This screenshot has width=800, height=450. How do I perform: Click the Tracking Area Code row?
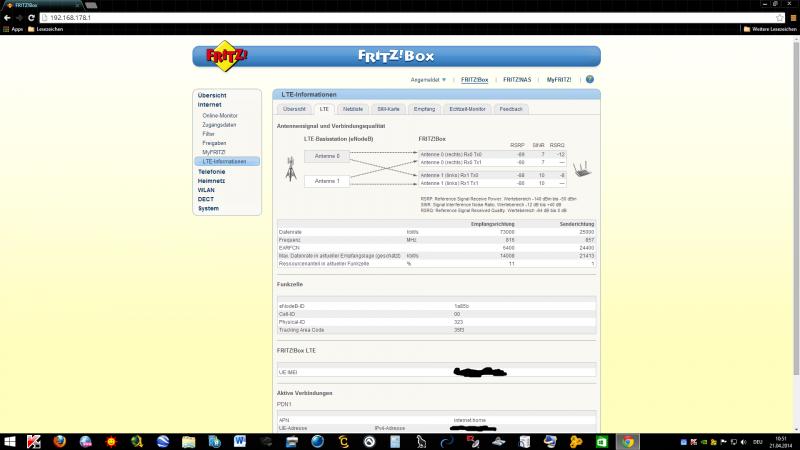pos(436,330)
